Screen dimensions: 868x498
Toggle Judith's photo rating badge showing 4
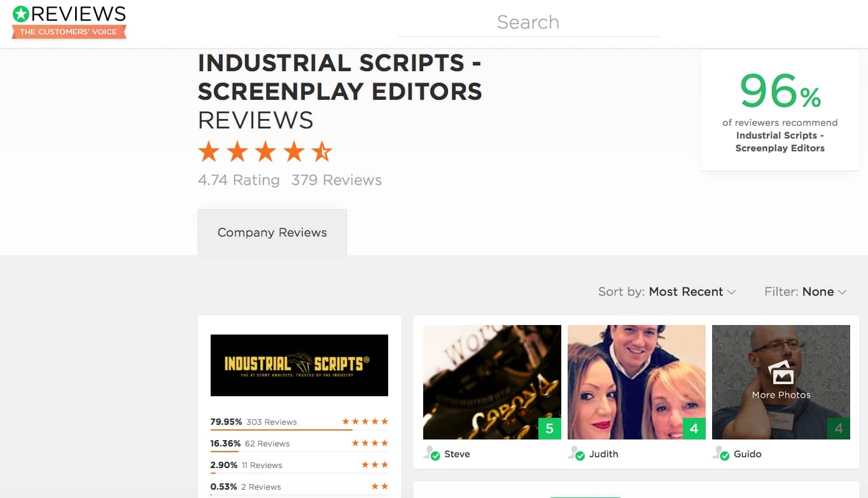pyautogui.click(x=694, y=429)
